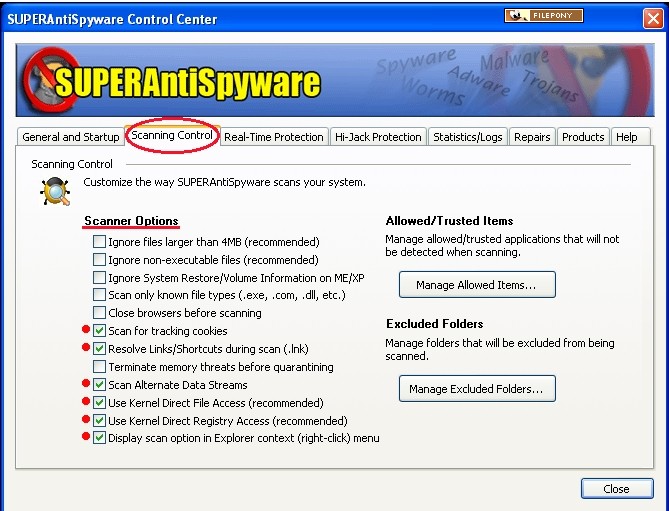The height and width of the screenshot is (511, 669).
Task: Click the Allowed/Trusted Items heading
Action: coord(449,221)
